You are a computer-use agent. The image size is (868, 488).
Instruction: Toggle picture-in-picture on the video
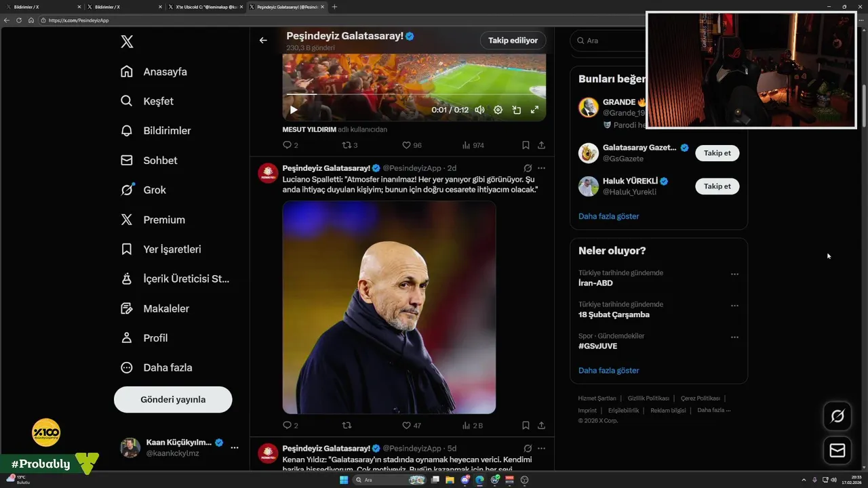(x=516, y=110)
